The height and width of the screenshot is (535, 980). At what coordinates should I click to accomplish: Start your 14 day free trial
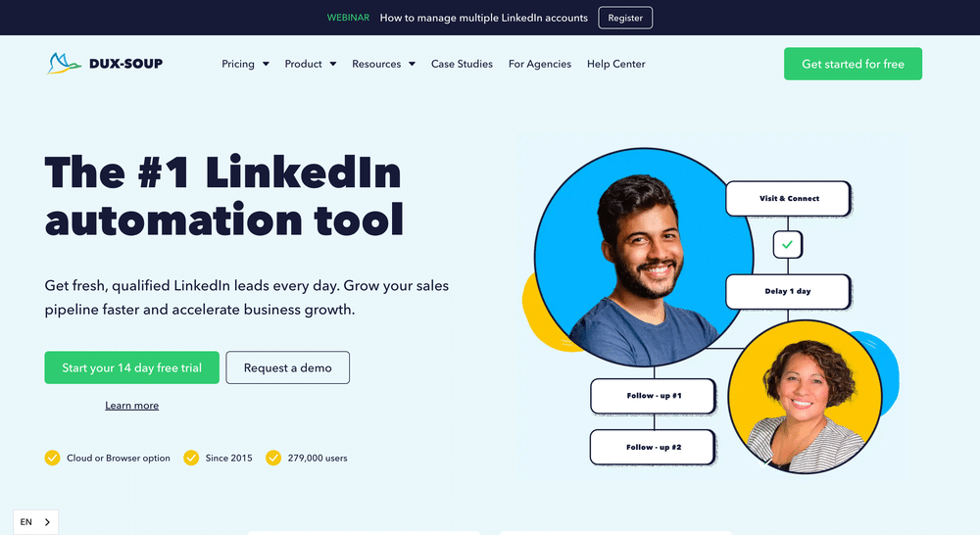[x=132, y=367]
